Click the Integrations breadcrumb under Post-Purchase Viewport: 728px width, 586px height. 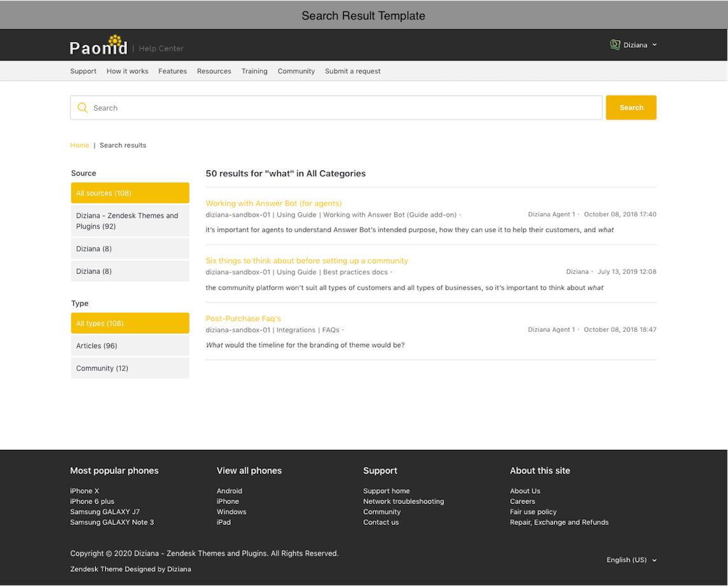point(296,330)
